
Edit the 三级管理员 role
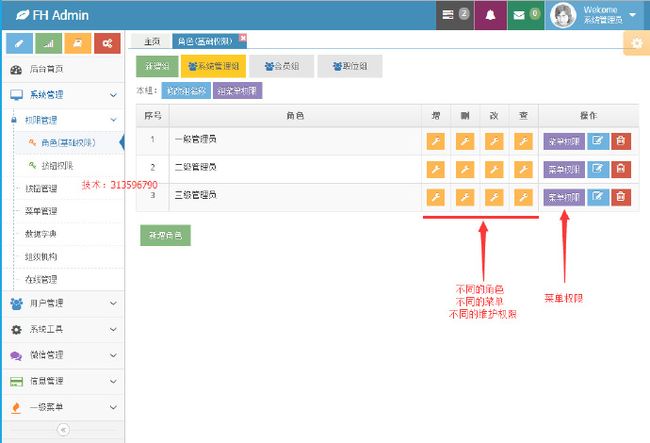[x=598, y=197]
